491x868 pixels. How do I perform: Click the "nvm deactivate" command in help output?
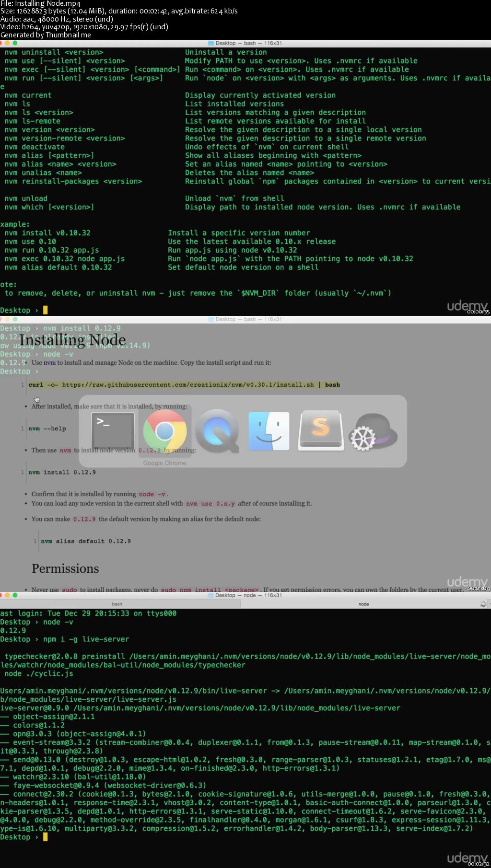(35, 147)
